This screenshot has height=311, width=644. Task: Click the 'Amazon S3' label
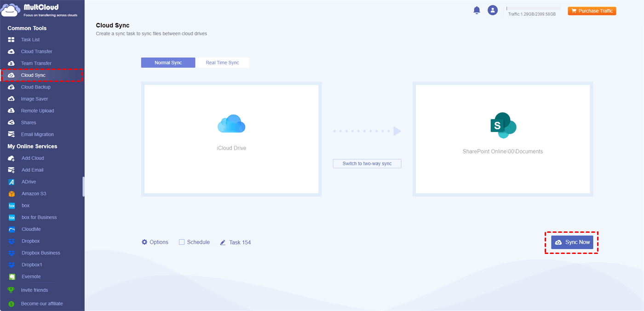pos(34,194)
